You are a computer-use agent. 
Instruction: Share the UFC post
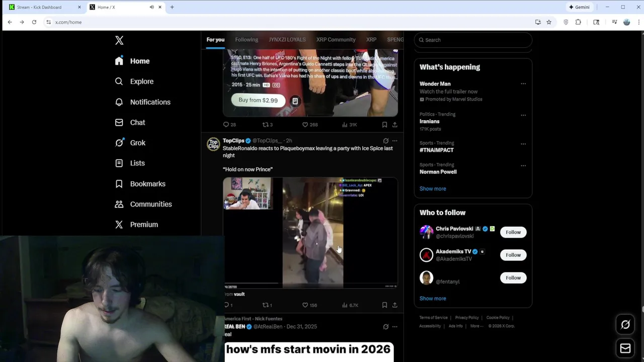pyautogui.click(x=395, y=125)
